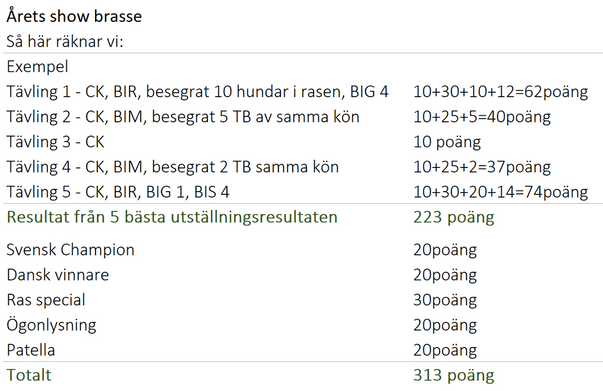Click the 'Ras special' 30poäng value

(445, 300)
